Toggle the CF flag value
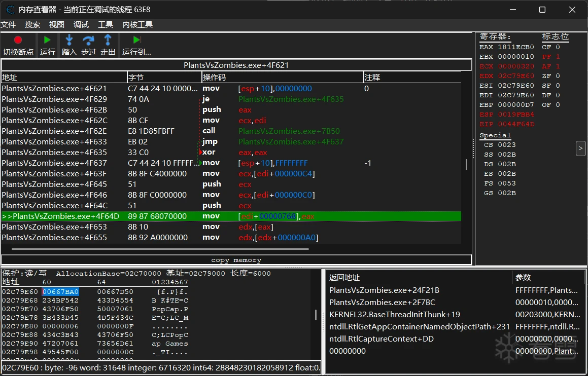 (558, 47)
